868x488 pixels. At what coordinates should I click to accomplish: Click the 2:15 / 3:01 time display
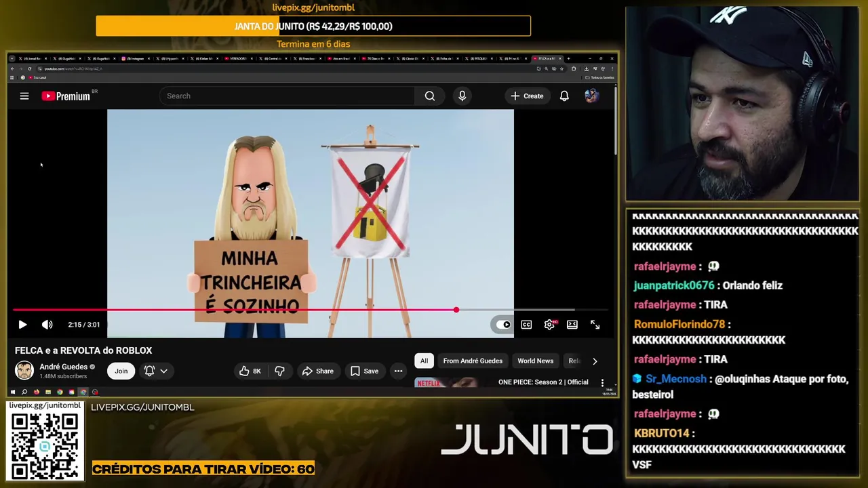point(84,325)
